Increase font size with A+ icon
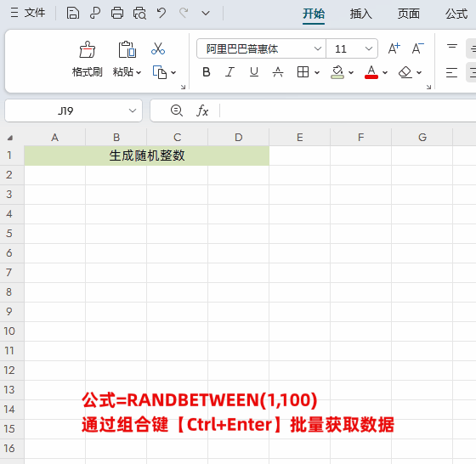 point(394,48)
